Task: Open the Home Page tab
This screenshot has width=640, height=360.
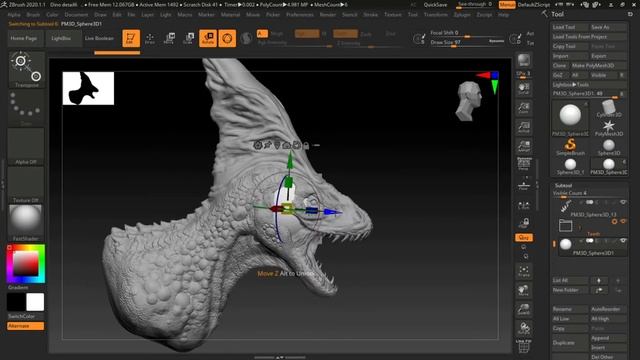Action: coord(24,38)
